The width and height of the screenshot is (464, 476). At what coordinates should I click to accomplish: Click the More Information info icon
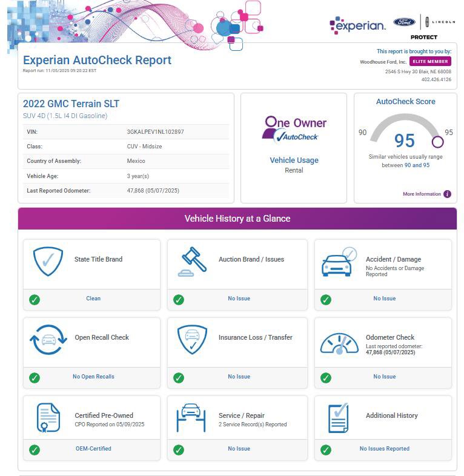[447, 194]
